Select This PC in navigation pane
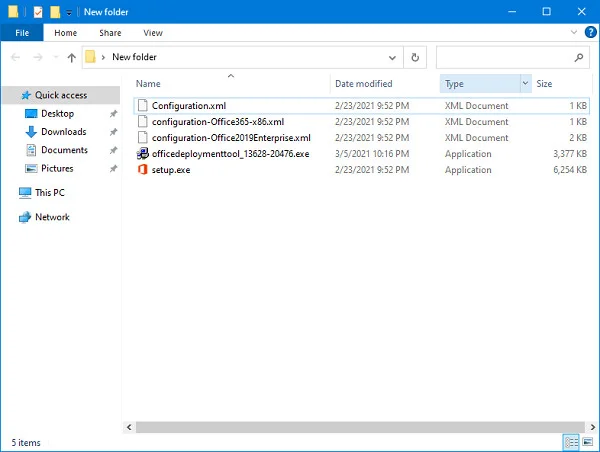 [x=50, y=193]
